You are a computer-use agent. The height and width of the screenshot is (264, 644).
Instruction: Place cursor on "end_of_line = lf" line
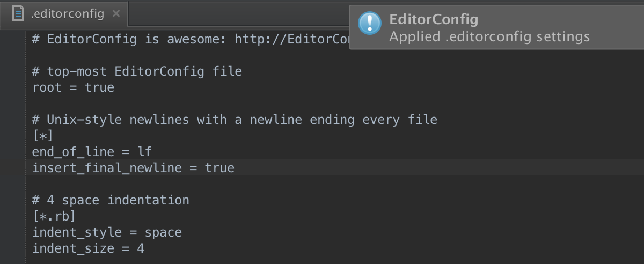(x=92, y=152)
